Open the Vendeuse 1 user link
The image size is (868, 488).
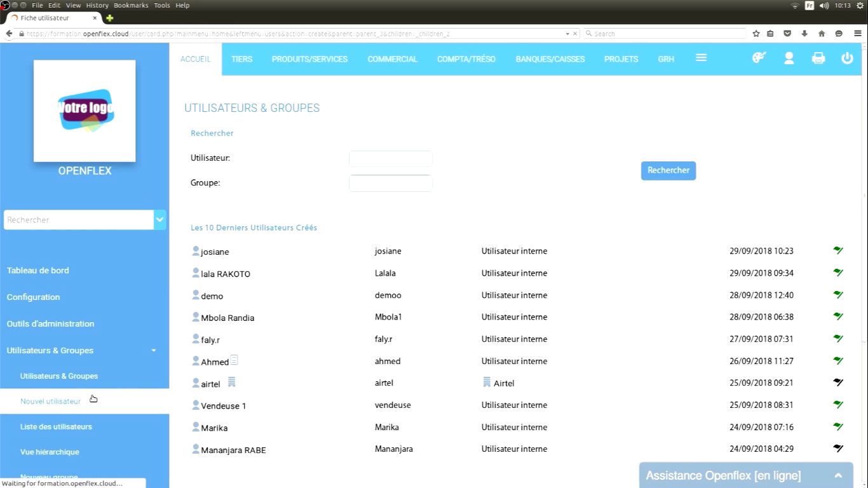coord(224,406)
